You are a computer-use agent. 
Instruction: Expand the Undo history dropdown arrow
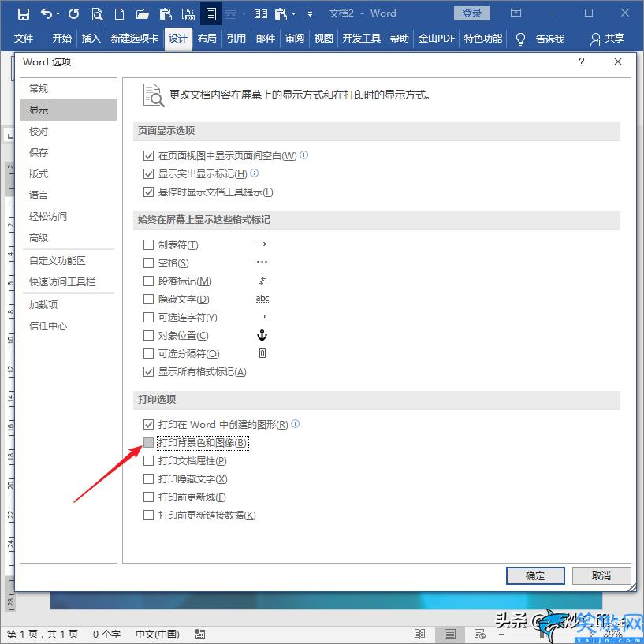click(58, 14)
